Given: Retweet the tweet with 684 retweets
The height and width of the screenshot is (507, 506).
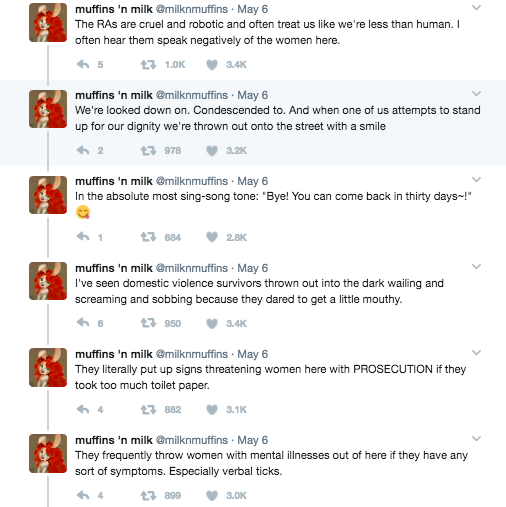Looking at the screenshot, I should 148,237.
